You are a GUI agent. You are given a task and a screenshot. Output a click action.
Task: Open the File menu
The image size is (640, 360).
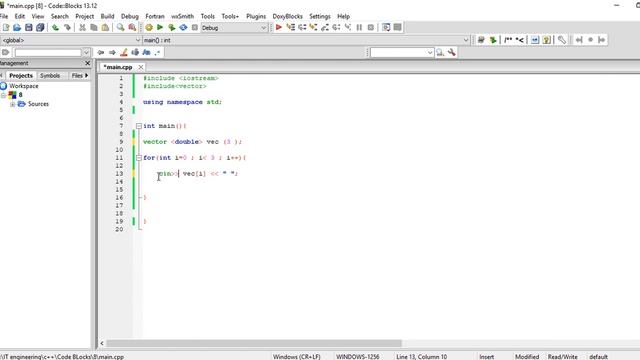coord(4,16)
